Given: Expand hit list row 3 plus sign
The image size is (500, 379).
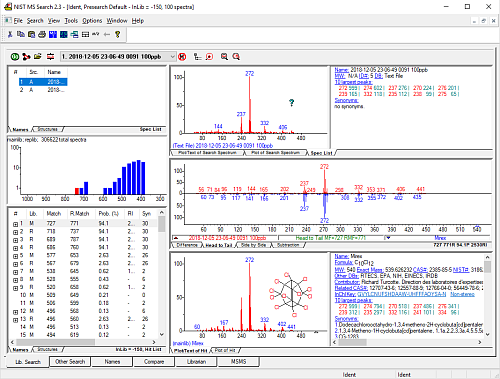Looking at the screenshot, I should click(15, 240).
